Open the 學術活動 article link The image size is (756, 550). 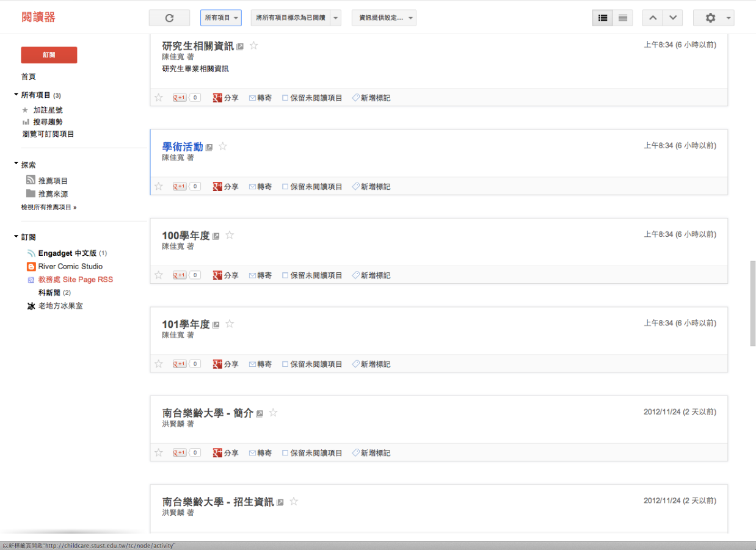click(182, 147)
